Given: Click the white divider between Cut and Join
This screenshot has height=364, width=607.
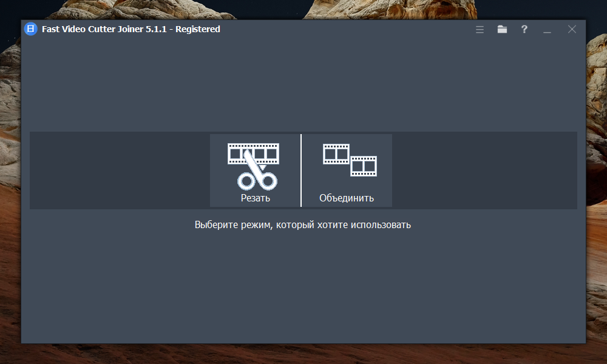Looking at the screenshot, I should 301,170.
